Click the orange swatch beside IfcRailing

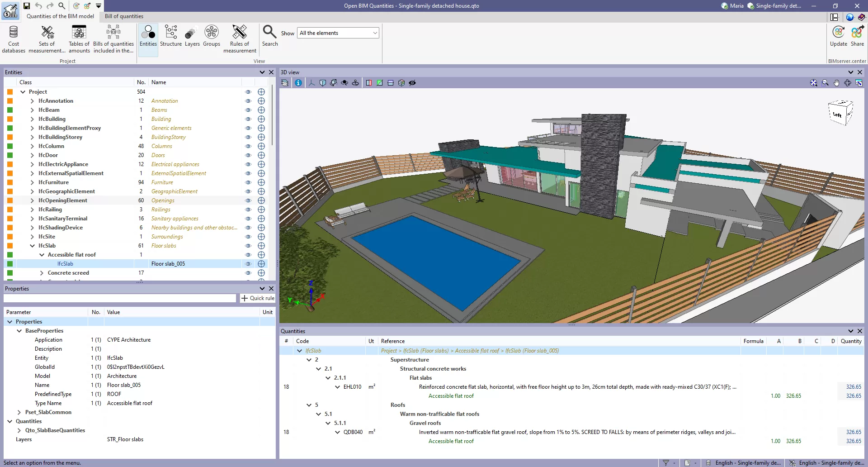[x=10, y=210]
